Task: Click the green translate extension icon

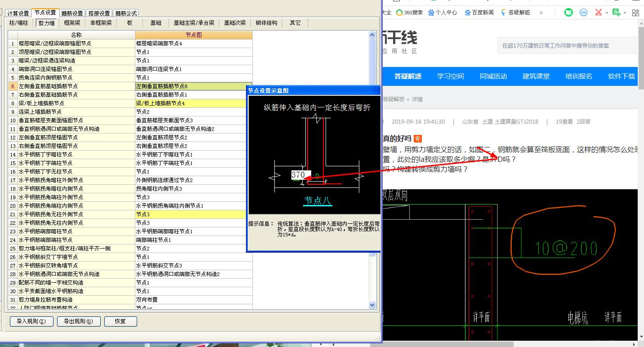Action: pyautogui.click(x=616, y=13)
